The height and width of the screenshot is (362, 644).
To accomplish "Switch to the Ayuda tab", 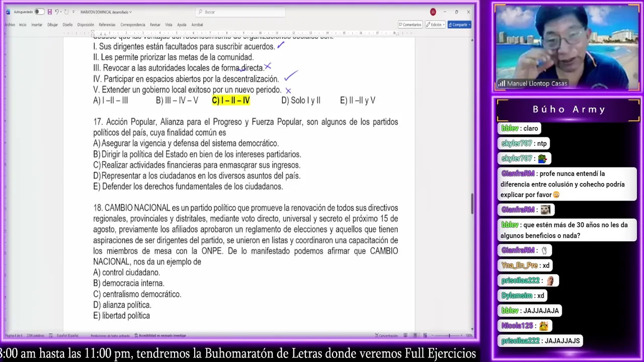I will coord(182,25).
